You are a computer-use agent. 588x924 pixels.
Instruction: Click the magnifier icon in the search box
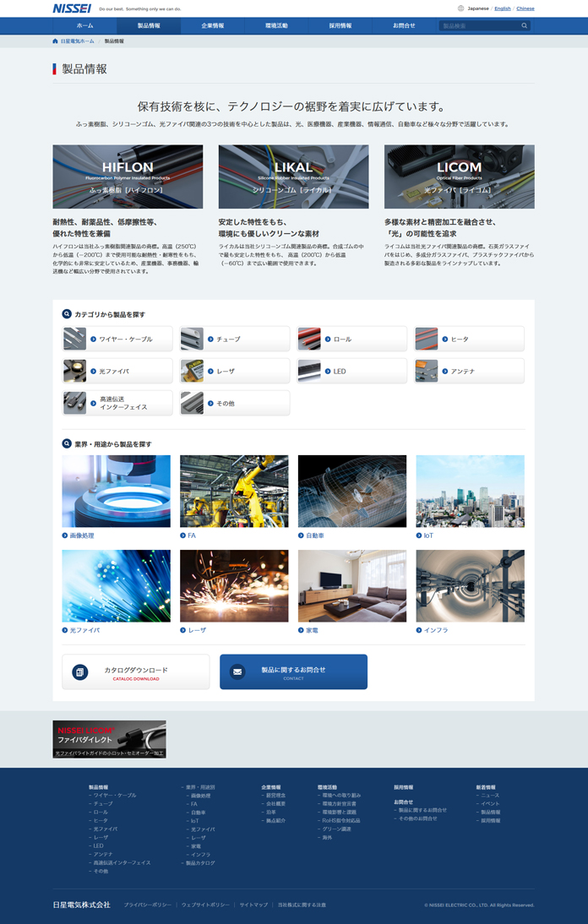(x=525, y=26)
